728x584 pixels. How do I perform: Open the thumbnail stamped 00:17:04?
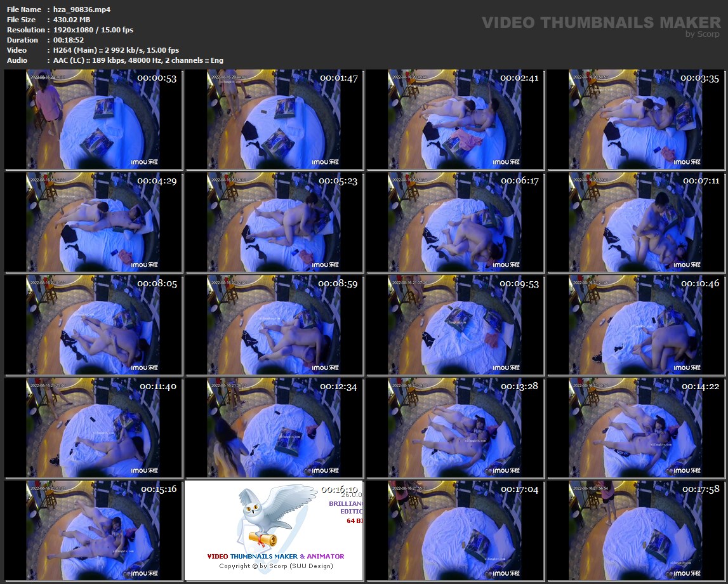click(x=456, y=531)
